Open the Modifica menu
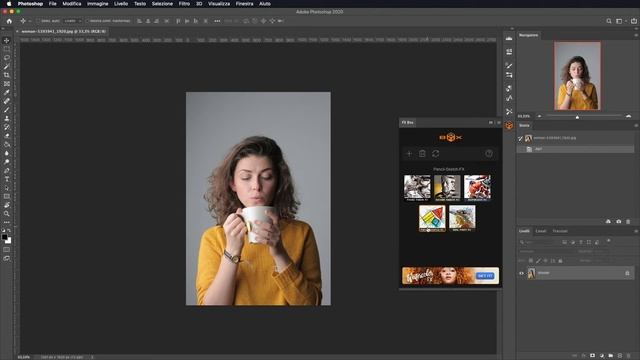 tap(72, 4)
